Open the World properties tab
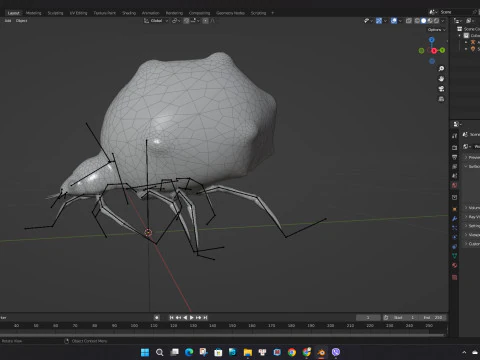This screenshot has height=360, width=480. (x=455, y=185)
